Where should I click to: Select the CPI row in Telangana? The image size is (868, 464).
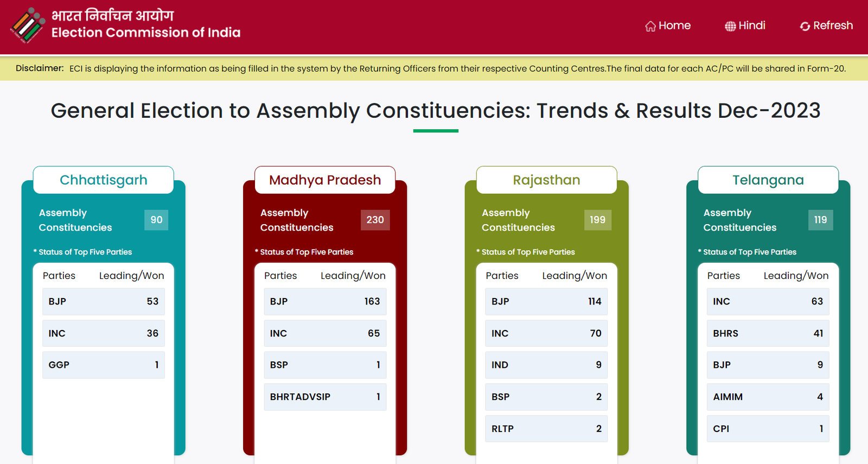(x=768, y=429)
